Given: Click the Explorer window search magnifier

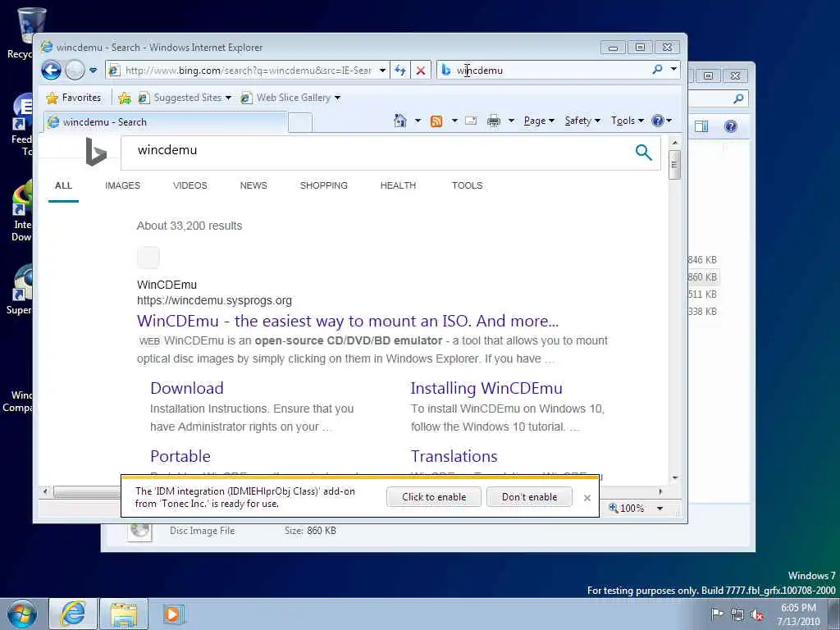Looking at the screenshot, I should point(739,98).
